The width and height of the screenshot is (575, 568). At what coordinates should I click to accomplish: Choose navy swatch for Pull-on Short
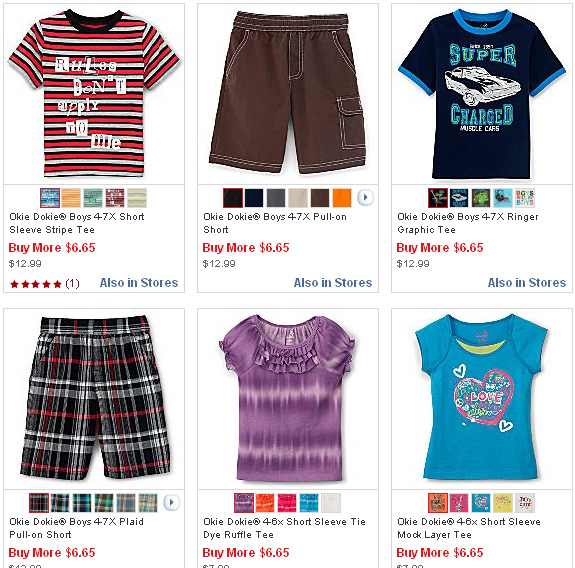(254, 198)
